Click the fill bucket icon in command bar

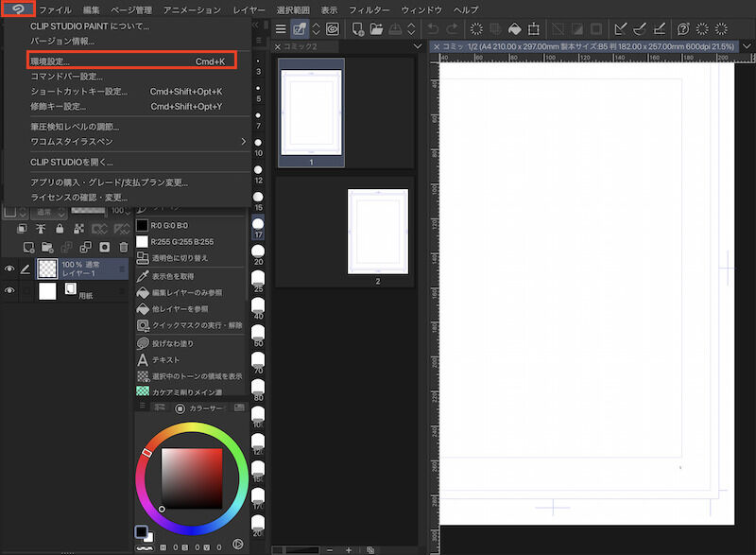[514, 29]
